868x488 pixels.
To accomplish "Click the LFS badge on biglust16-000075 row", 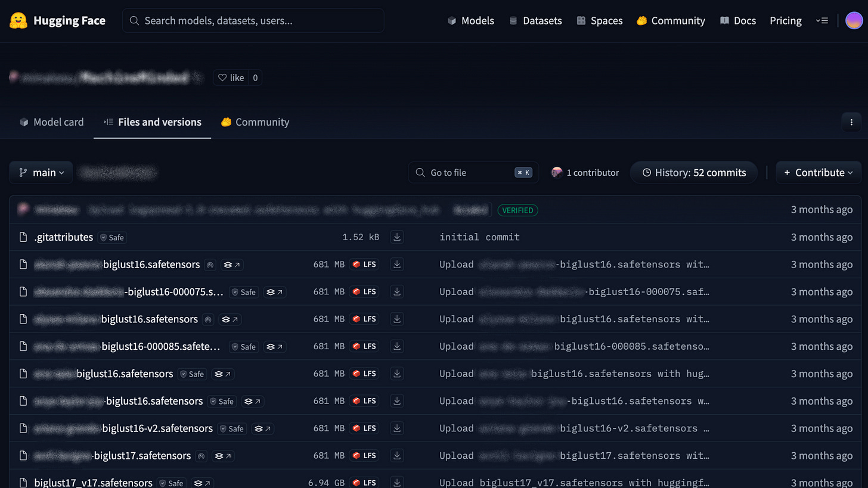I will tap(364, 292).
